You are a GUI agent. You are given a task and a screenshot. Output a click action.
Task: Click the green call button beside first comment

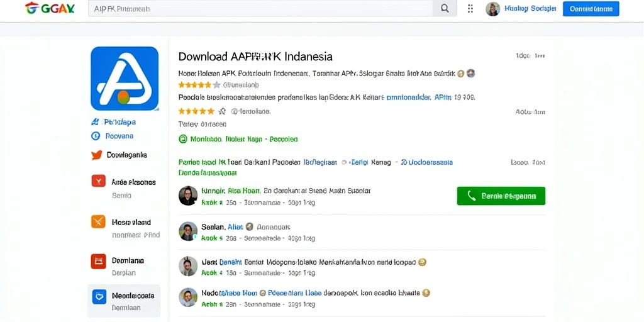pyautogui.click(x=501, y=196)
